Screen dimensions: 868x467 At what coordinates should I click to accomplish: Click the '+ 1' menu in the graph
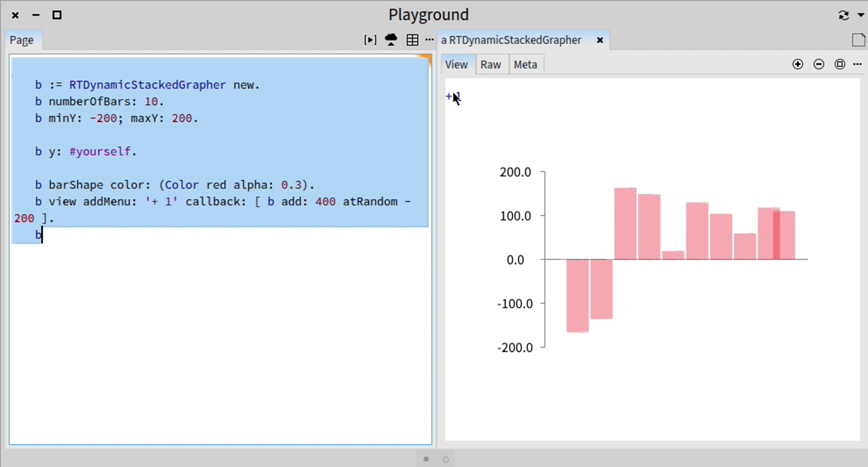(x=453, y=96)
